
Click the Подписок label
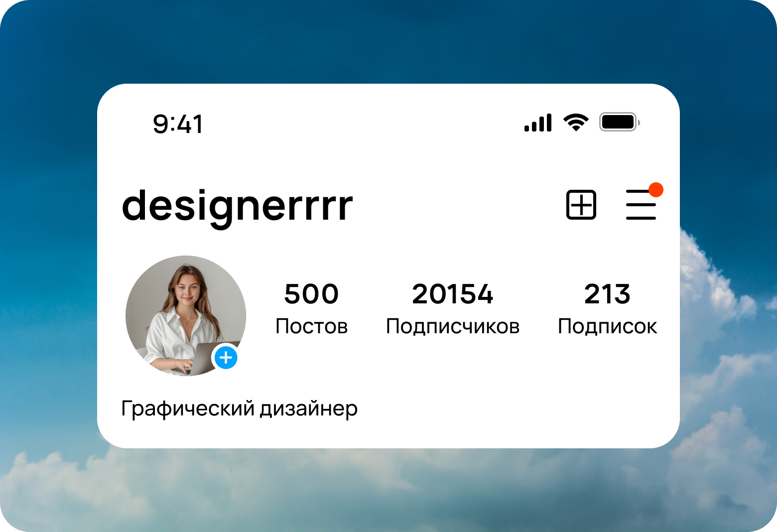pyautogui.click(x=607, y=326)
